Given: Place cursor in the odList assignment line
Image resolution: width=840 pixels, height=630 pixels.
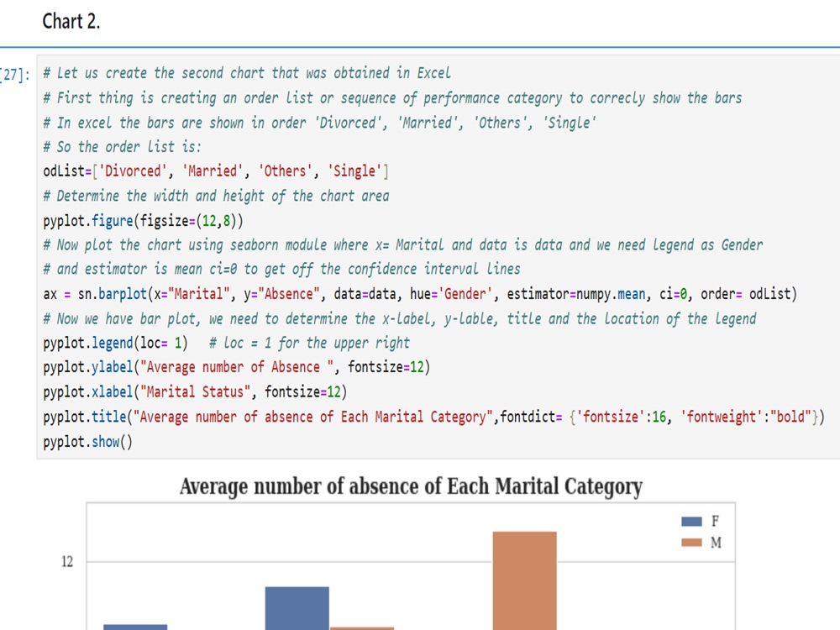Looking at the screenshot, I should pyautogui.click(x=216, y=171).
